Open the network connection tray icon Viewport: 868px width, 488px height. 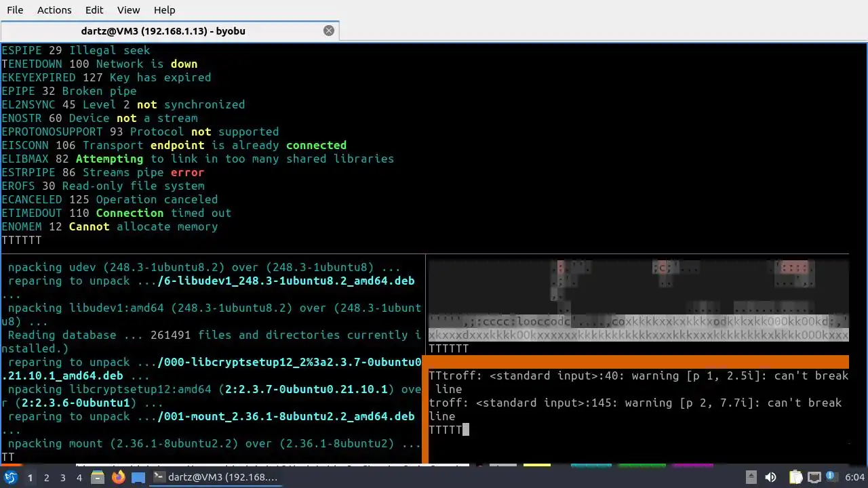pos(814,477)
